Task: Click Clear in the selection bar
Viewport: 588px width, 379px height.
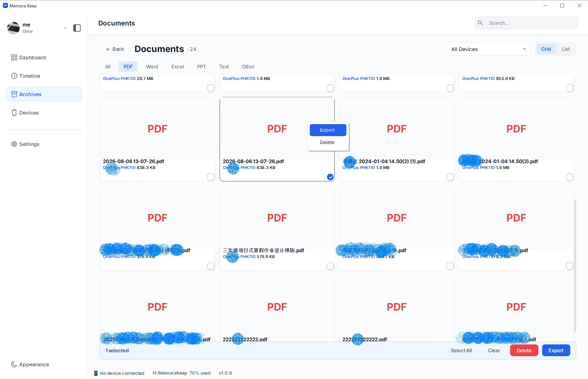Action: pyautogui.click(x=494, y=350)
